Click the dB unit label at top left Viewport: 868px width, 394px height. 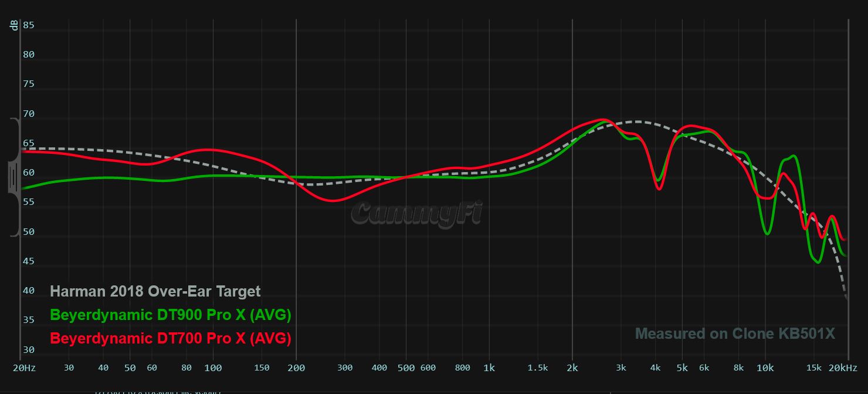[x=14, y=25]
